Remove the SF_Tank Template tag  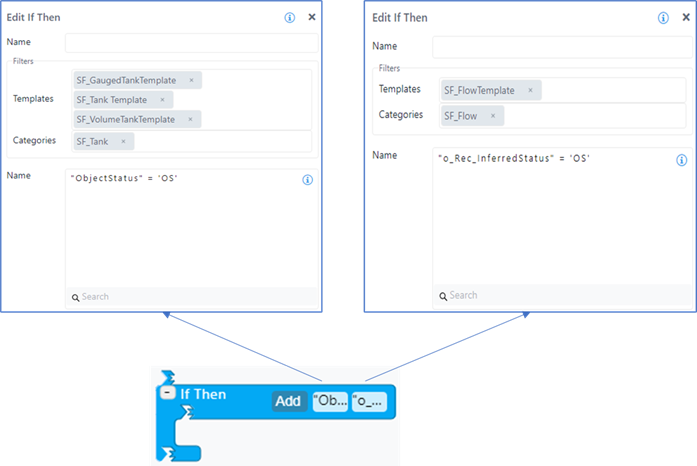click(162, 100)
